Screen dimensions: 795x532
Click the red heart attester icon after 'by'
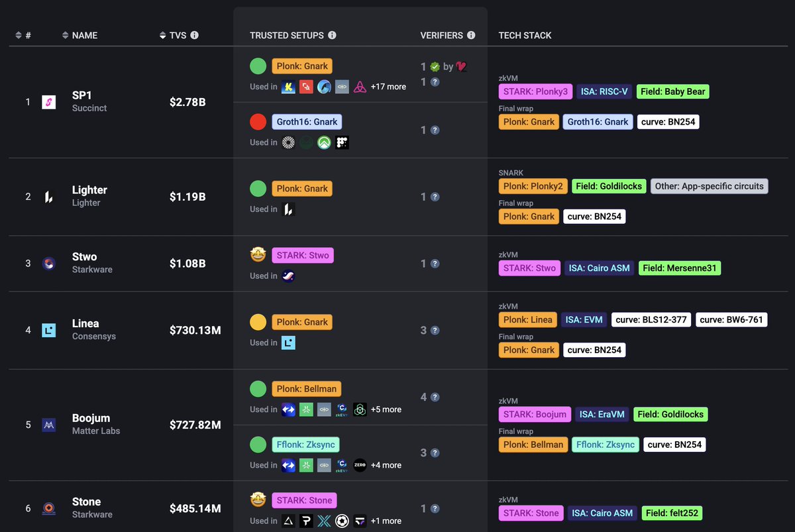462,66
